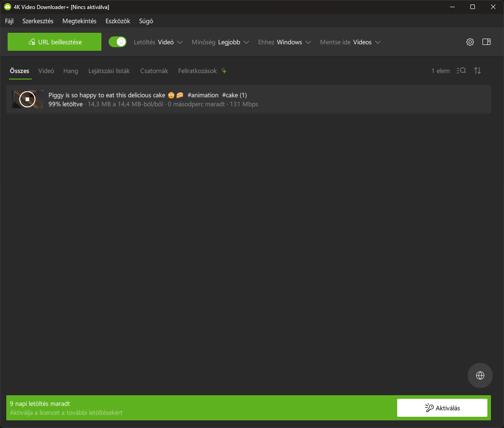Switch to the Videó tab
Screen dimensions: 504x428
pyautogui.click(x=46, y=71)
